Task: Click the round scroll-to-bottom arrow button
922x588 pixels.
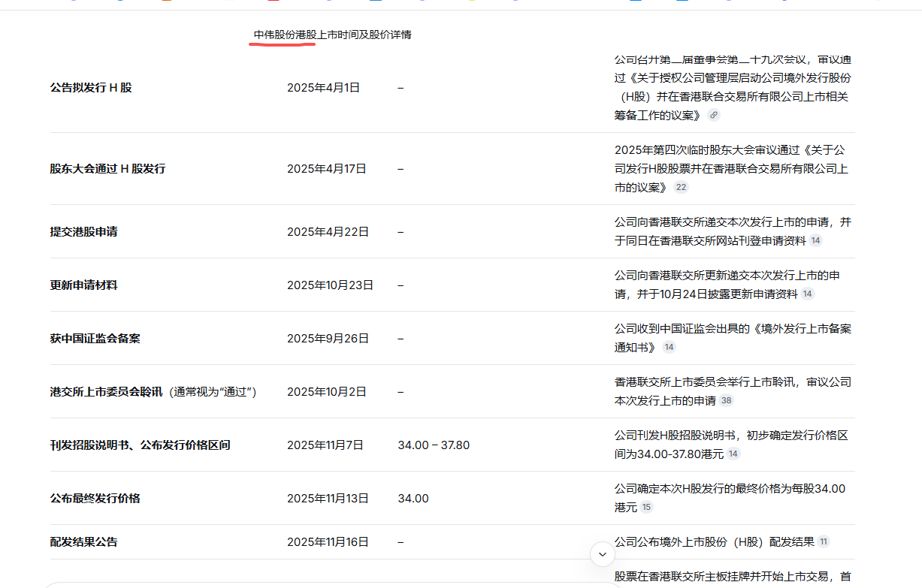Action: (x=603, y=554)
